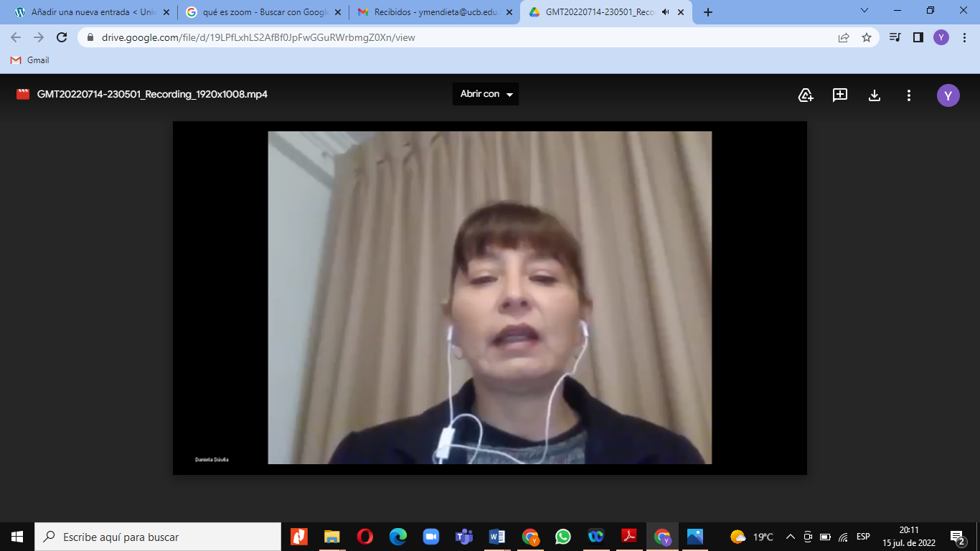
Task: Open Chrome media controls icon
Action: click(x=895, y=38)
